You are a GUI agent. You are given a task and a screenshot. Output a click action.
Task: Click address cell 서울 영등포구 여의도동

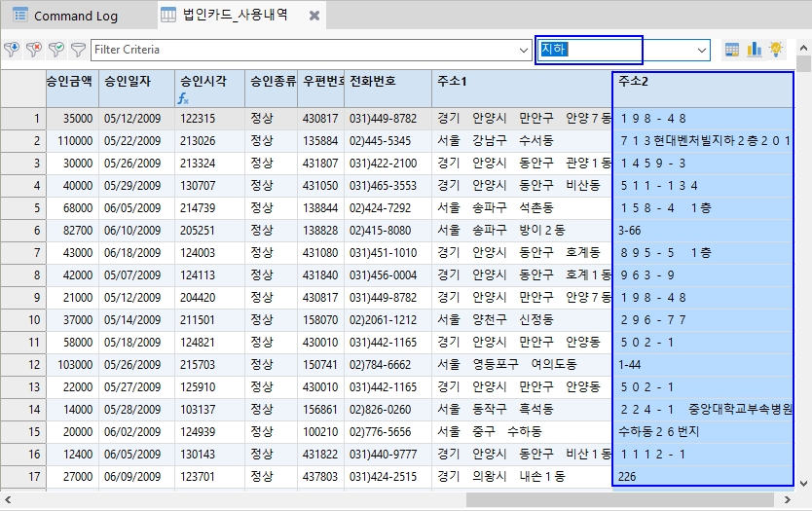tap(522, 364)
